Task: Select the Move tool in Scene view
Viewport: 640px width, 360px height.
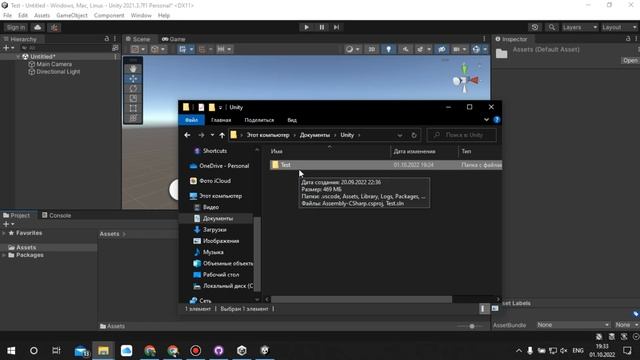Action: point(133,79)
